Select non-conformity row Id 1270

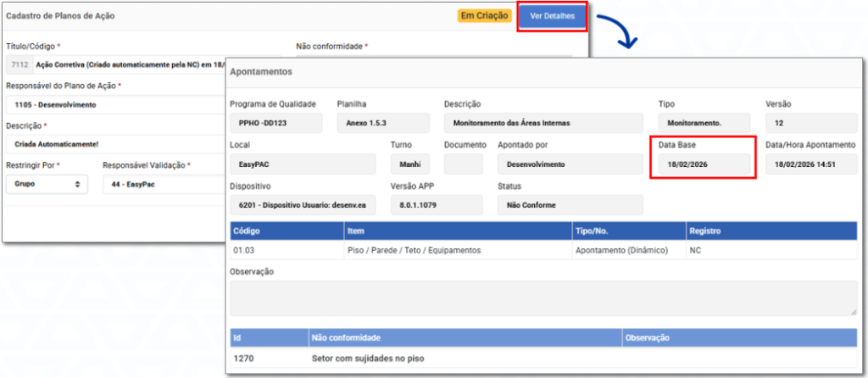pyautogui.click(x=542, y=359)
